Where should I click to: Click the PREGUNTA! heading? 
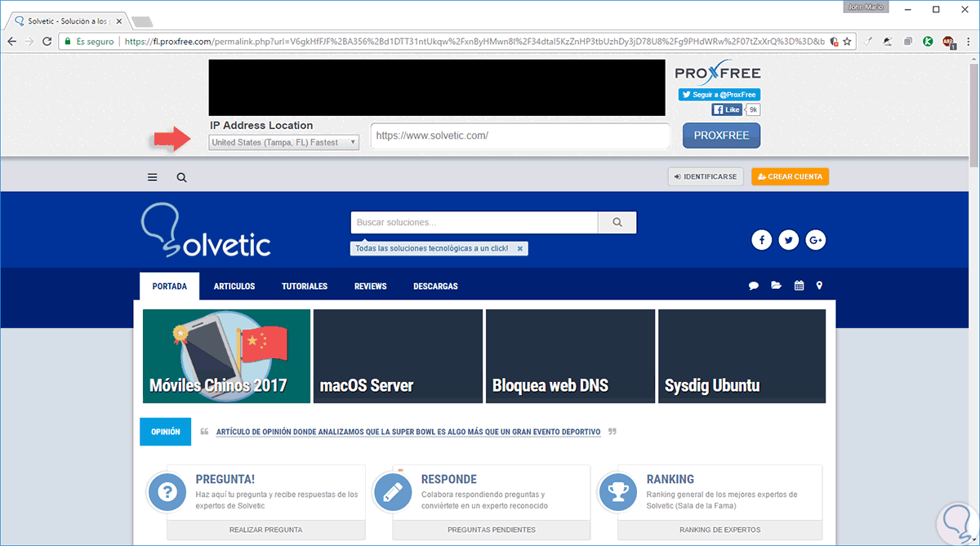225,479
